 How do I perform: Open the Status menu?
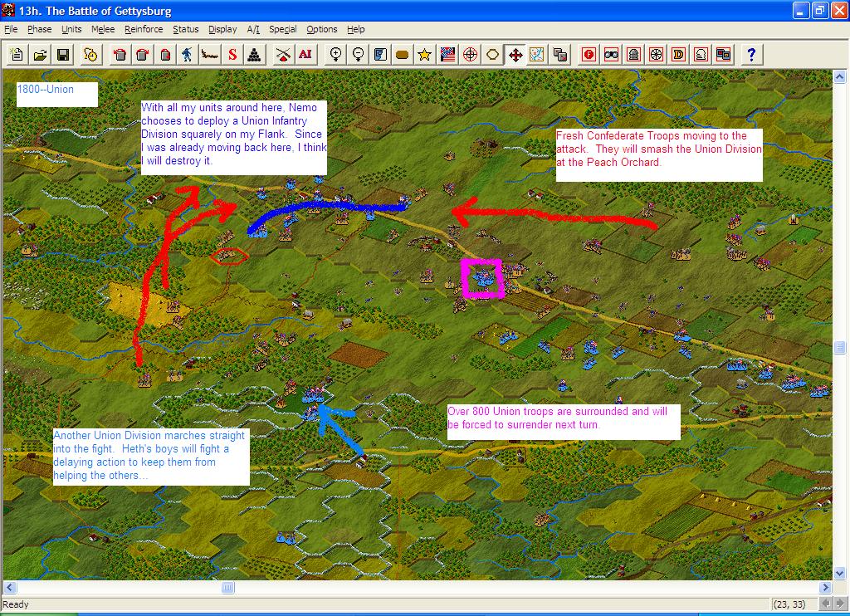click(x=186, y=29)
